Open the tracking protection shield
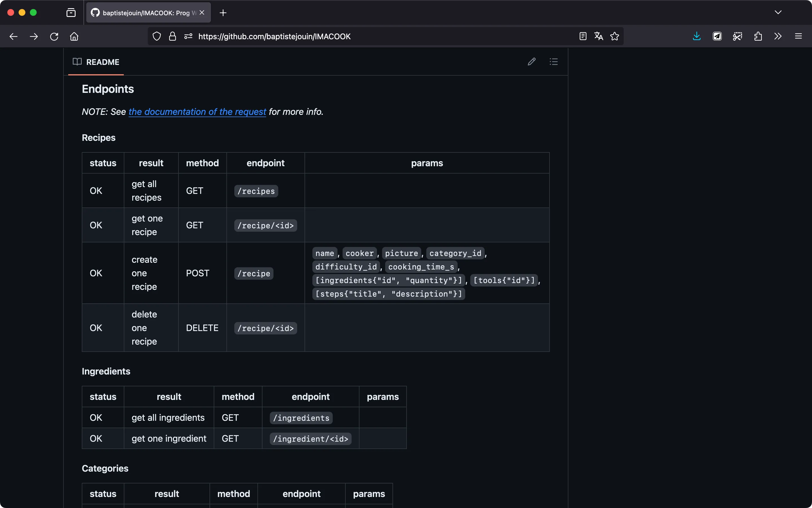 (157, 36)
